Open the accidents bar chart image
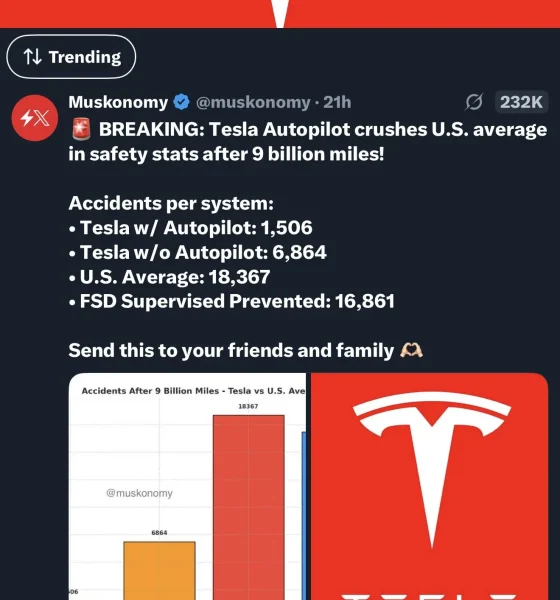The image size is (560, 600). pos(187,486)
